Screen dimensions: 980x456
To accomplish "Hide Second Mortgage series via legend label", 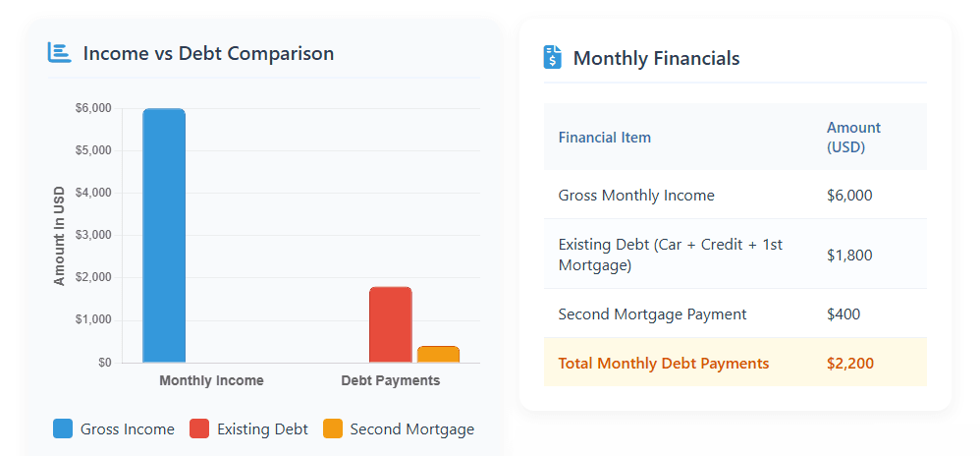I will click(411, 429).
